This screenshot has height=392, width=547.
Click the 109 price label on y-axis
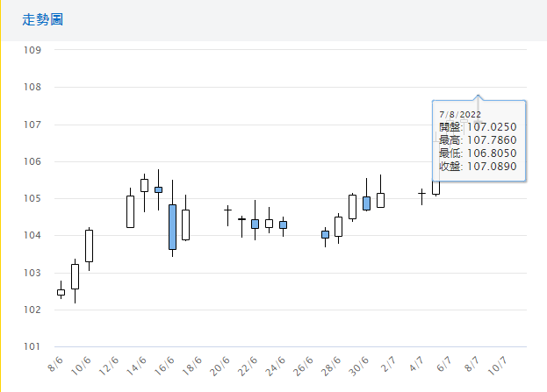pyautogui.click(x=33, y=50)
